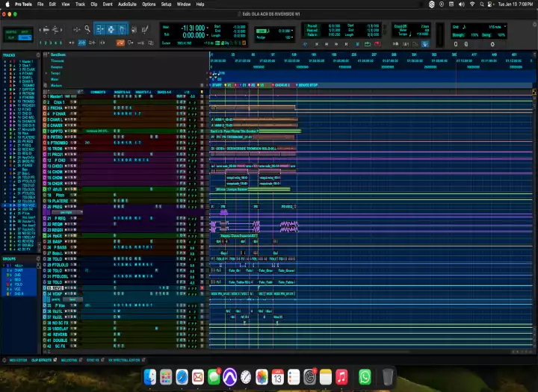The image size is (538, 392).
Task: Open WhatsApp from the Dock
Action: (x=365, y=377)
